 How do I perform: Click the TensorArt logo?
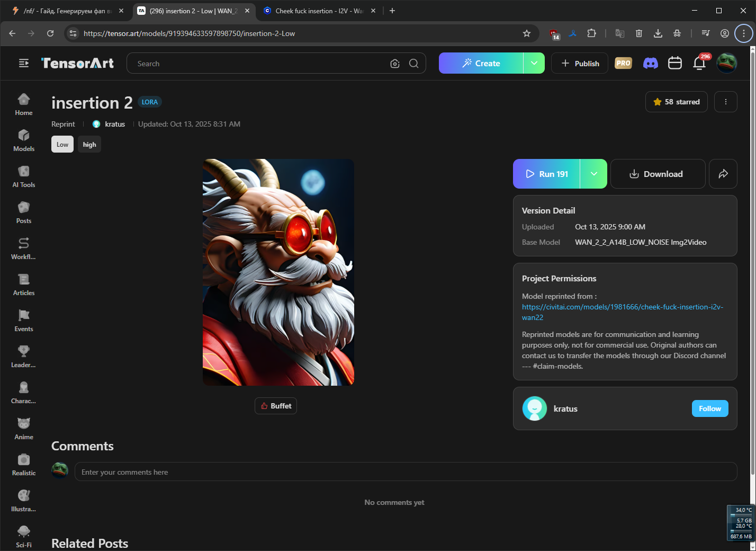[x=77, y=64]
